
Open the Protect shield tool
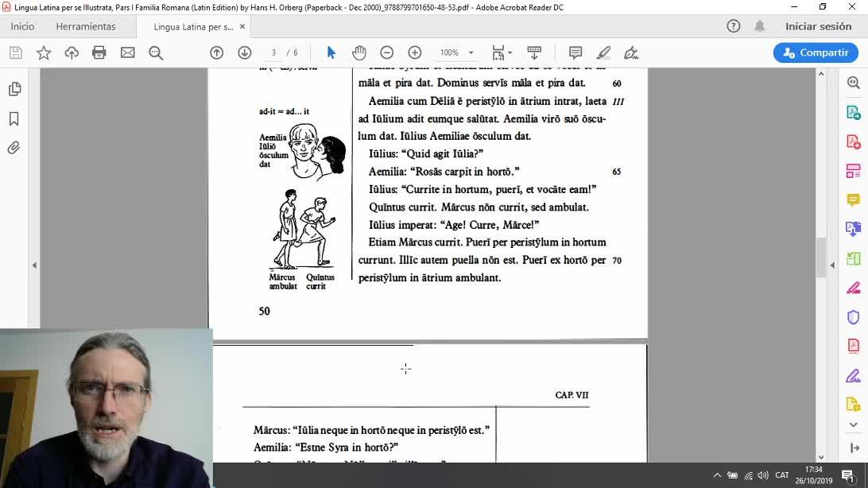pos(853,317)
